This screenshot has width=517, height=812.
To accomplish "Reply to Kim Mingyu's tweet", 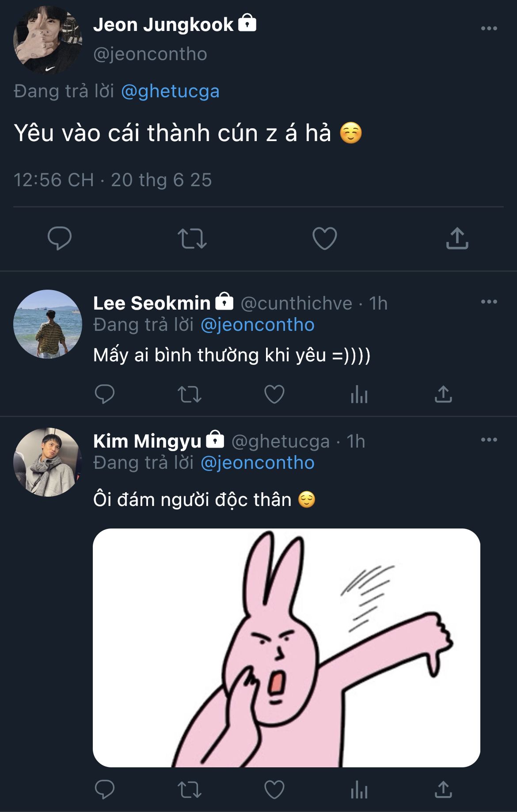I will pyautogui.click(x=105, y=789).
